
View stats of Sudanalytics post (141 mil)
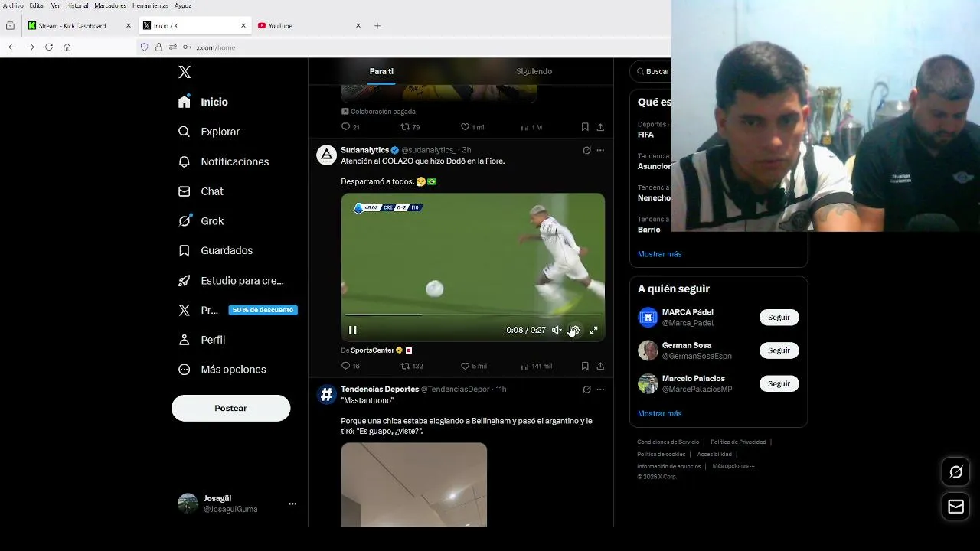(x=536, y=366)
